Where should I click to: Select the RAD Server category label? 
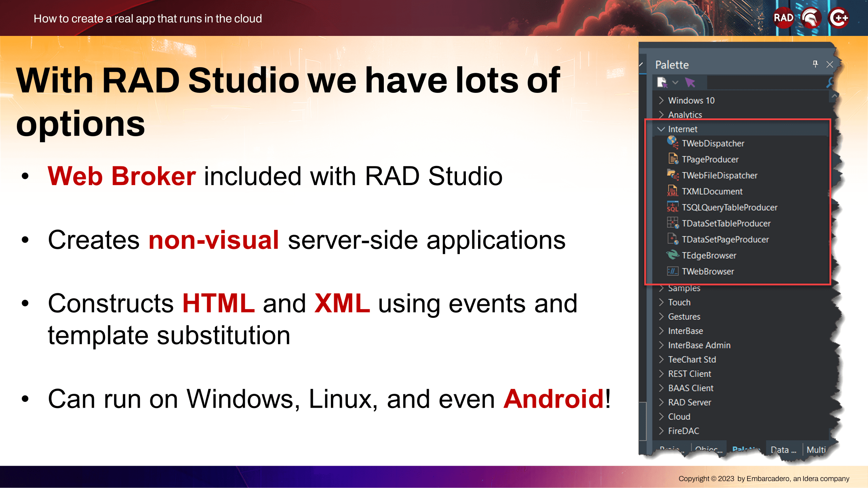coord(689,402)
